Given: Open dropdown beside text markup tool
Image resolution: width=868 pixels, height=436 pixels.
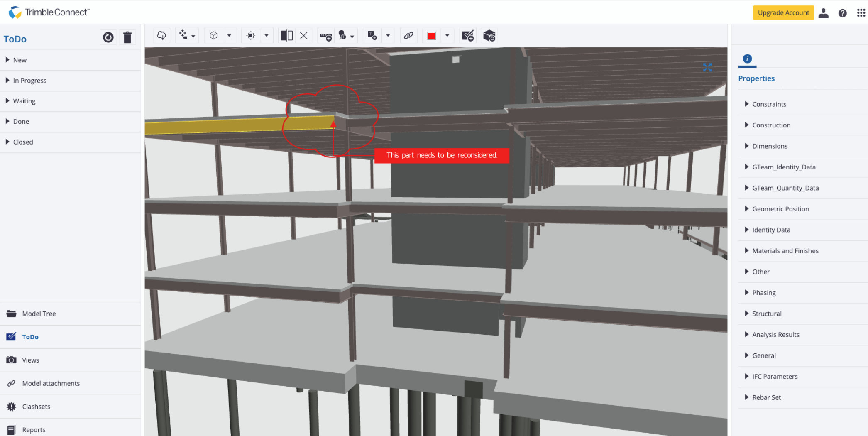Looking at the screenshot, I should [388, 36].
